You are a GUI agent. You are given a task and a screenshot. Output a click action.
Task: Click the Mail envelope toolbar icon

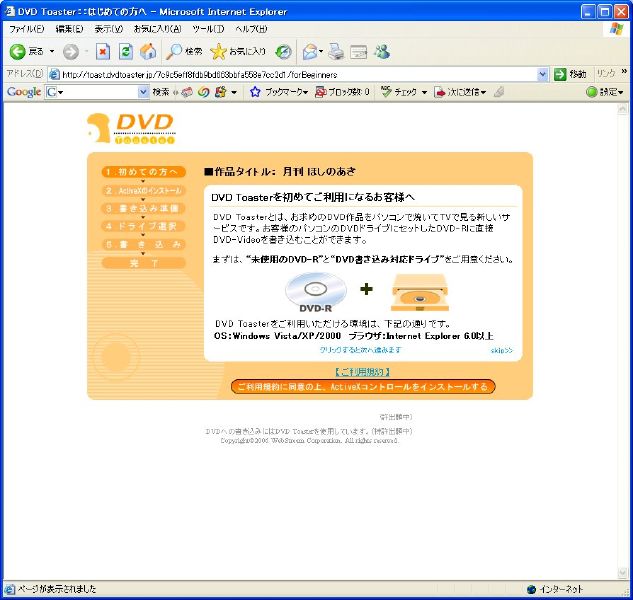pos(359,51)
